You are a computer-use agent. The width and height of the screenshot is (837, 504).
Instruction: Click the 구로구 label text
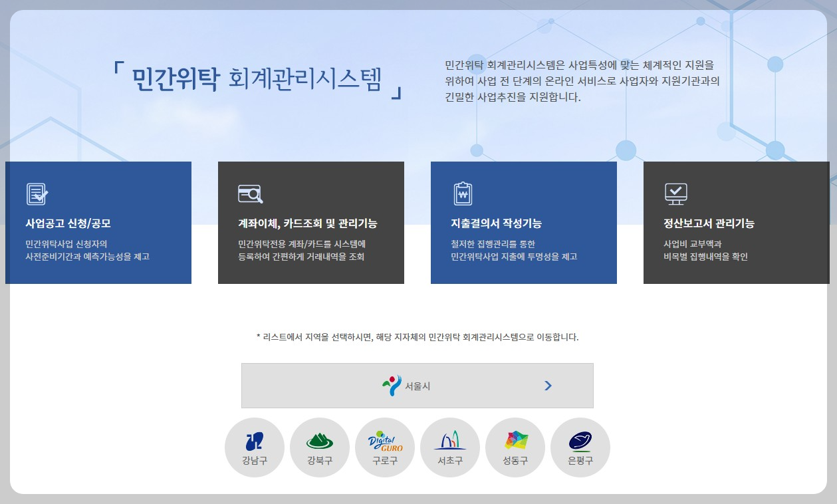384,458
